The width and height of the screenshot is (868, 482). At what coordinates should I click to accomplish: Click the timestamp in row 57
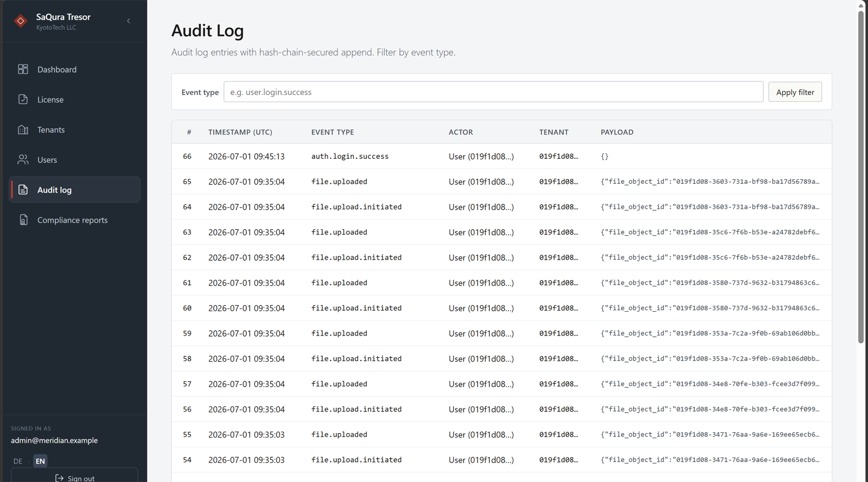click(246, 384)
